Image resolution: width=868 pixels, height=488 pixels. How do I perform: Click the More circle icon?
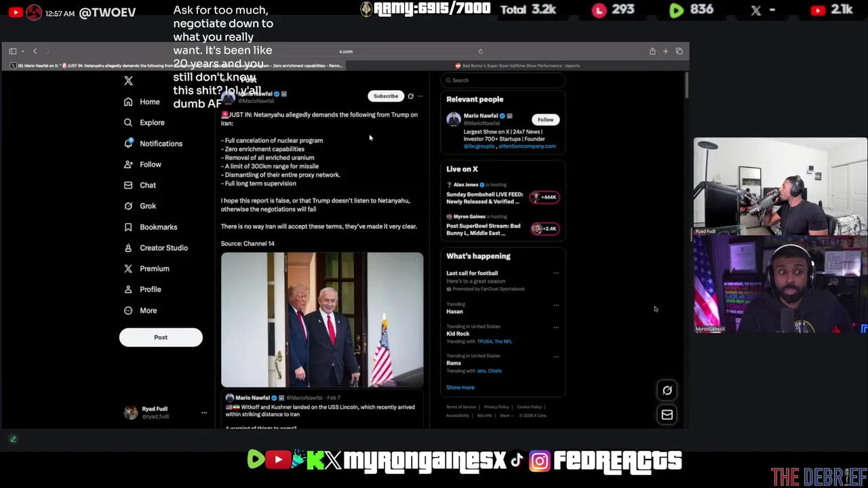pos(128,310)
